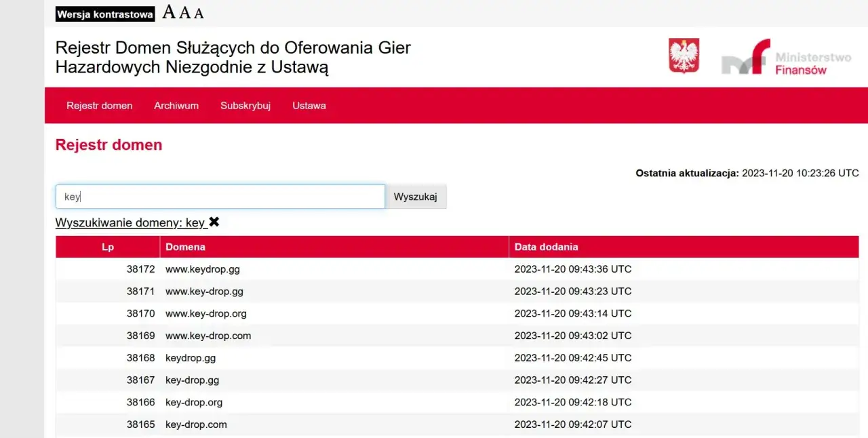Focus the domain search input field

(220, 197)
